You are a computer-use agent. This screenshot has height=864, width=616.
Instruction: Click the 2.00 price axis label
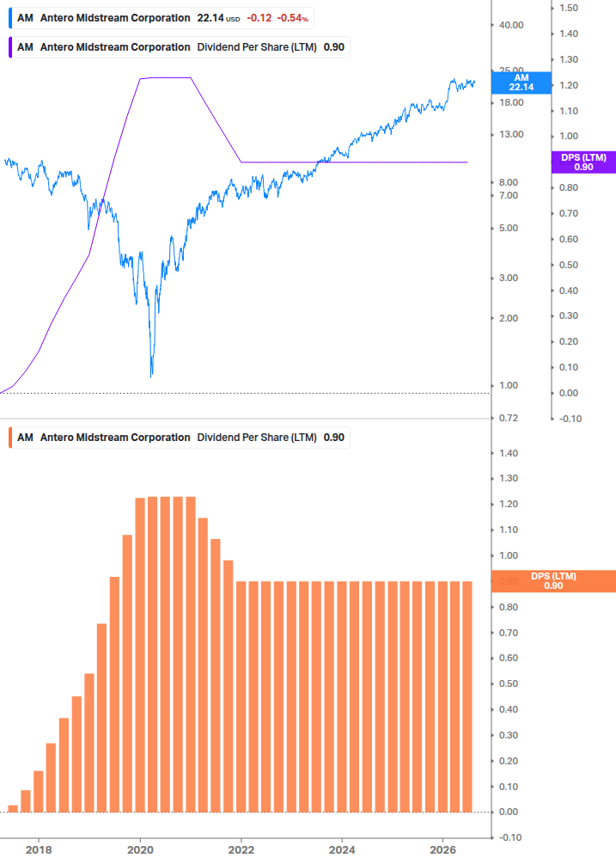coord(509,318)
